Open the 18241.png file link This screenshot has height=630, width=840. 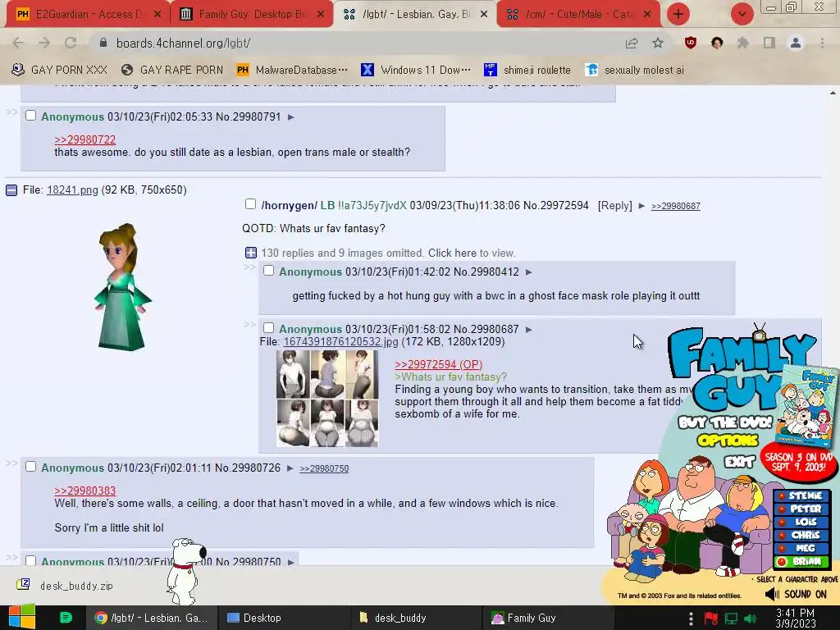tap(72, 190)
